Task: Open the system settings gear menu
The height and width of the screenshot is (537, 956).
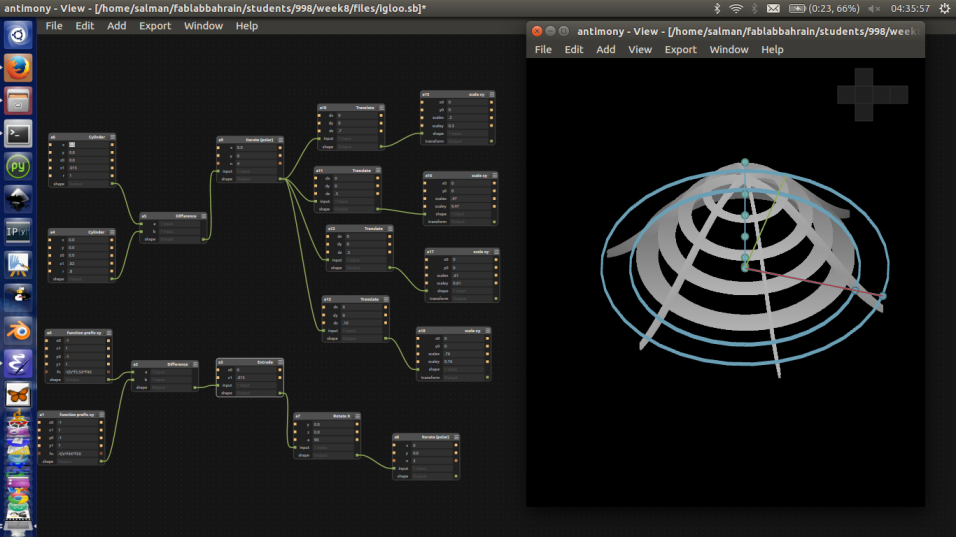Action: click(x=944, y=9)
